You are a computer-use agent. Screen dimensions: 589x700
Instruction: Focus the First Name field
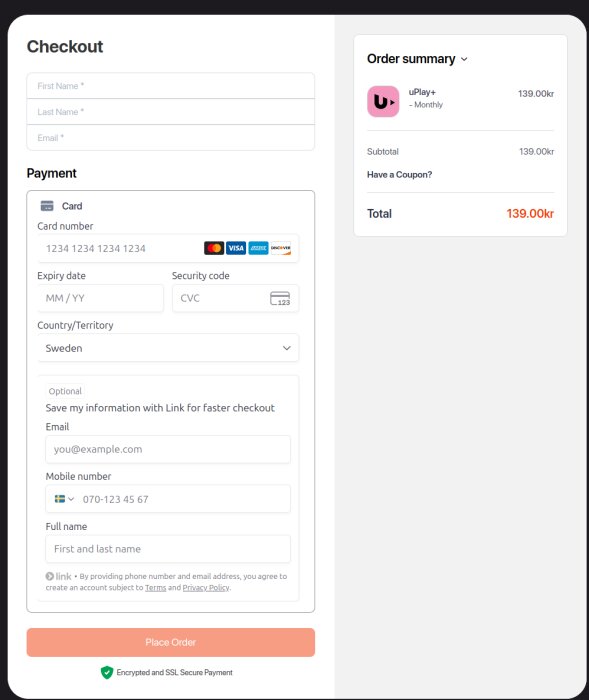171,86
